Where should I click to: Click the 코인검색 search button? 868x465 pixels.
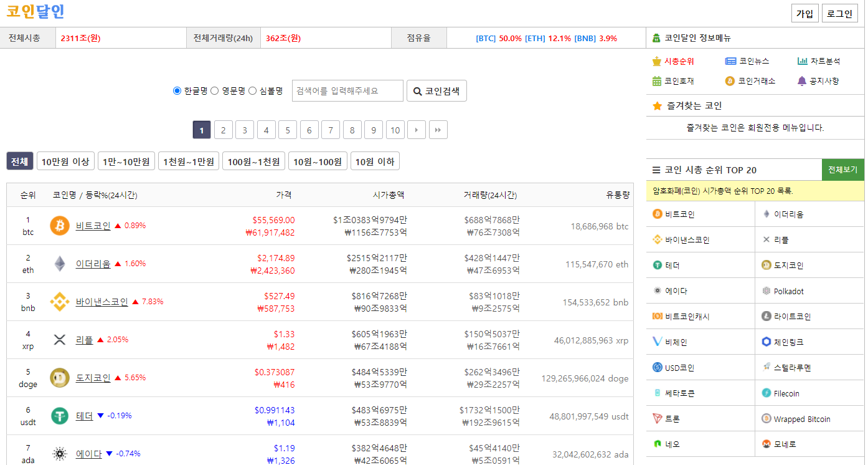pos(436,91)
